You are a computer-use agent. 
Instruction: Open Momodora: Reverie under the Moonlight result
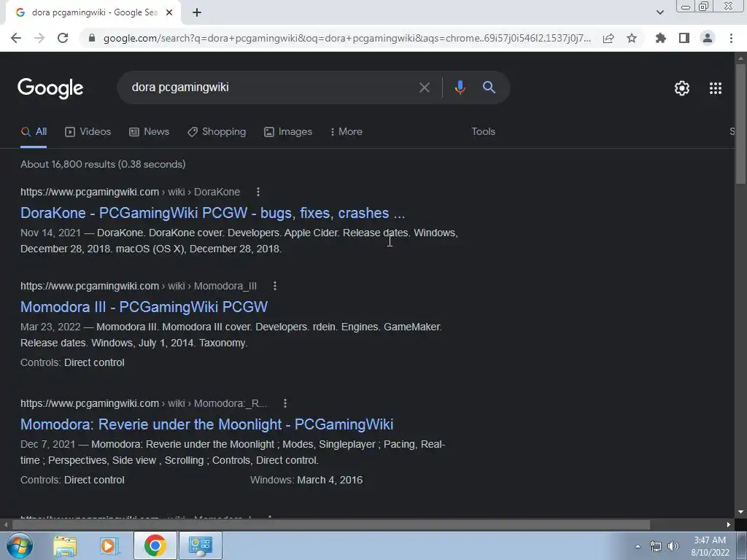tap(206, 424)
